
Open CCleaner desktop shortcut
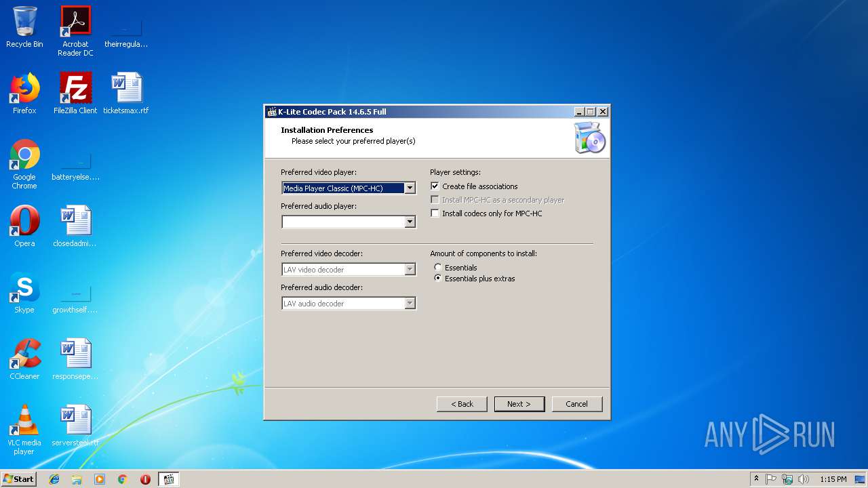24,359
